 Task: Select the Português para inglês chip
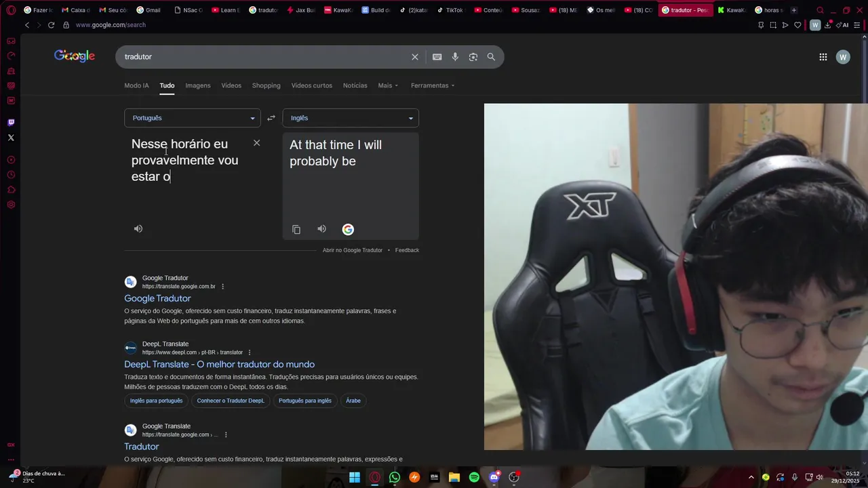(305, 401)
